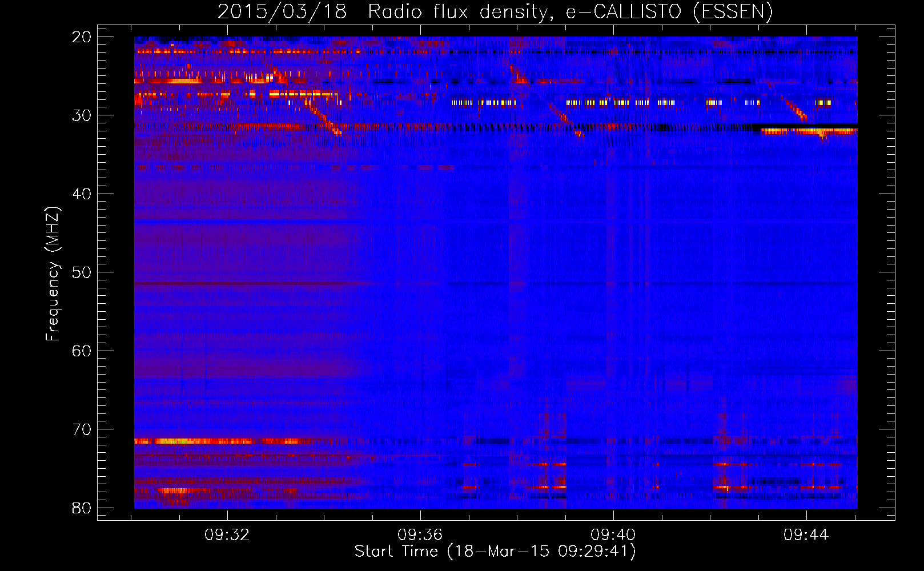Click the '09:44' time tick label
924x571 pixels.
(x=806, y=535)
